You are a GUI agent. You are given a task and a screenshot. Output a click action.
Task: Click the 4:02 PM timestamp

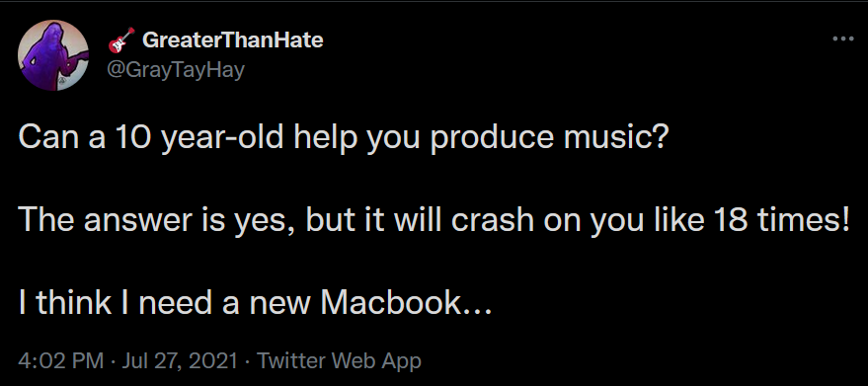61,361
